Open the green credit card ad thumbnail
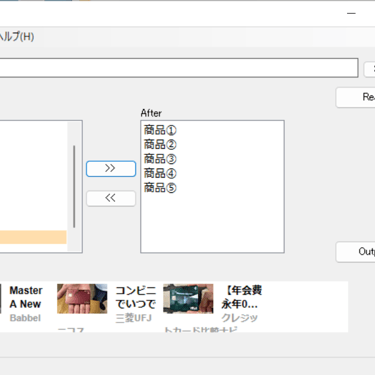The width and height of the screenshot is (375, 375). point(188,299)
